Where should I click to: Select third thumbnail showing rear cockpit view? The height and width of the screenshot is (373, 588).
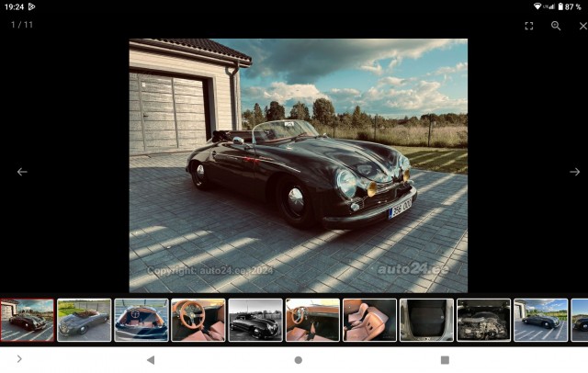tap(141, 320)
